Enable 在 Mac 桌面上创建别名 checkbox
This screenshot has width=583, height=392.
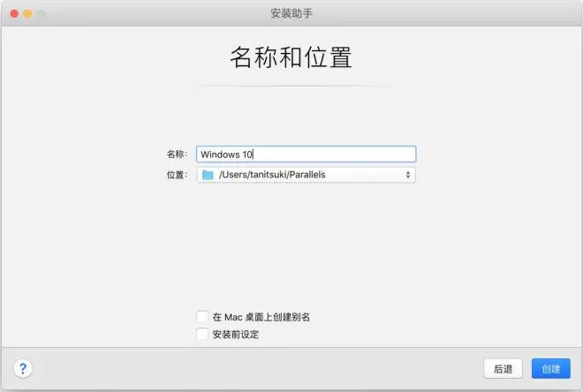click(x=202, y=317)
